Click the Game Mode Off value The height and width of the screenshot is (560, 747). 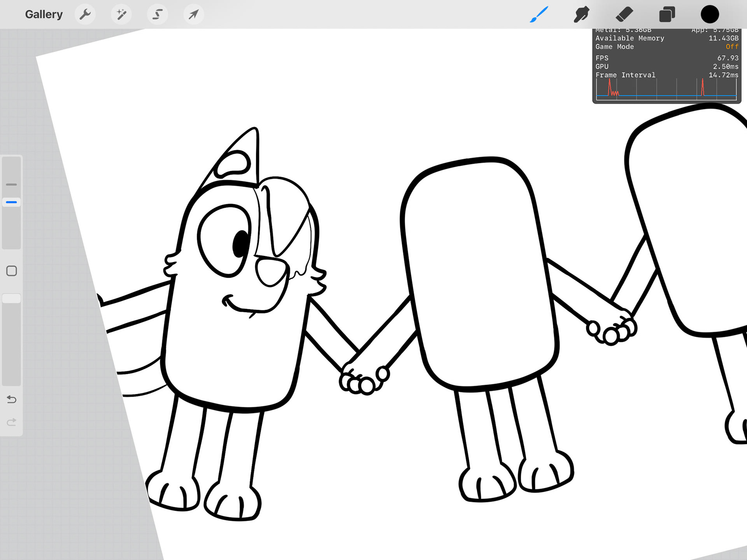pyautogui.click(x=731, y=47)
